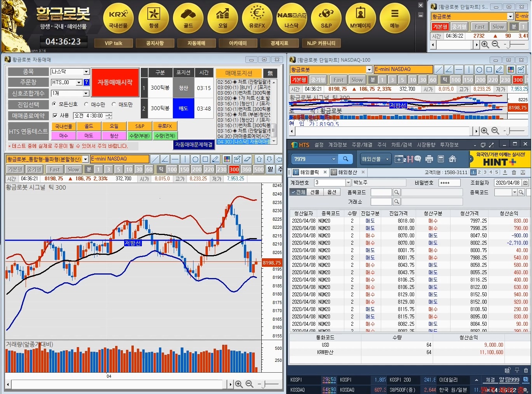Expand the 해외선물 dropdown in HTS toolbar

387,159
